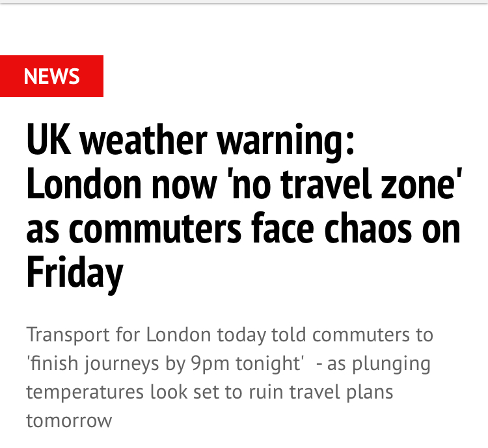Click 'London now' in the headline

point(120,185)
